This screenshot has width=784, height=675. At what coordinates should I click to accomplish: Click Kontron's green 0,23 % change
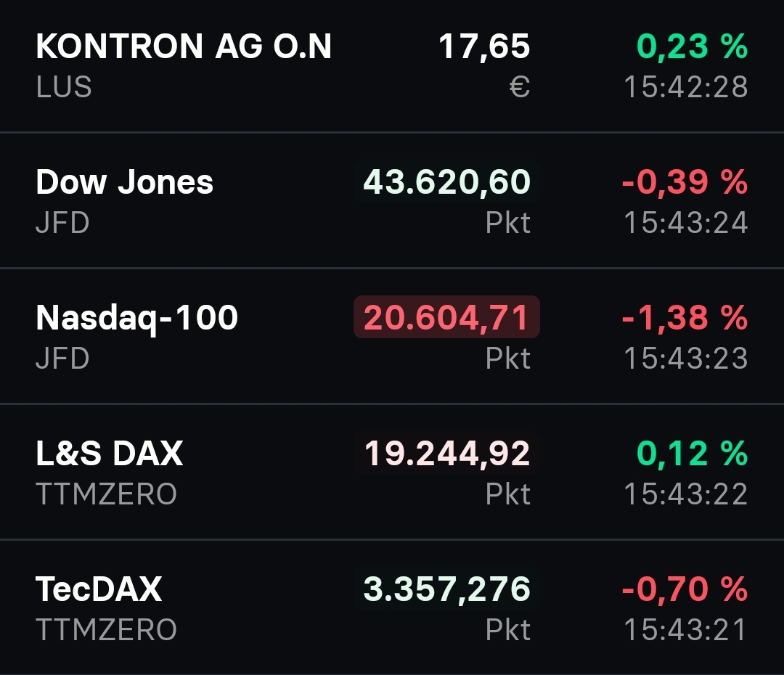click(692, 47)
